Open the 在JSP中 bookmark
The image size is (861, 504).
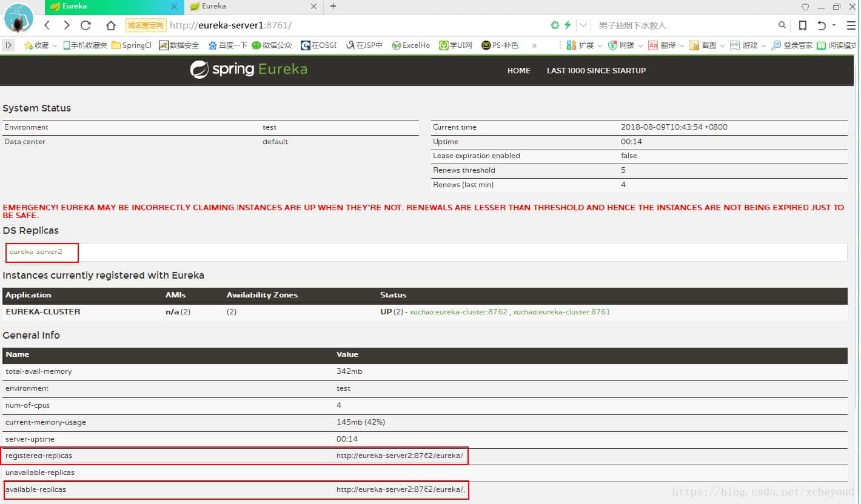364,45
